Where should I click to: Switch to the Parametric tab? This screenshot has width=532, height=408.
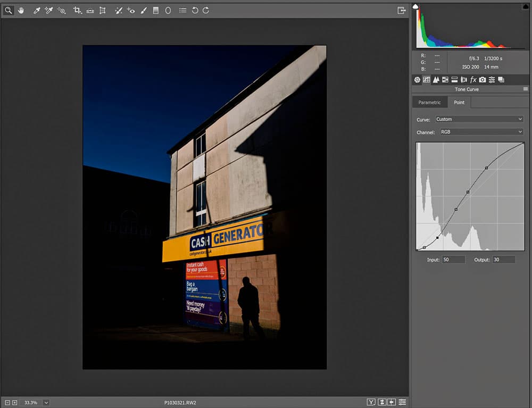click(x=429, y=103)
